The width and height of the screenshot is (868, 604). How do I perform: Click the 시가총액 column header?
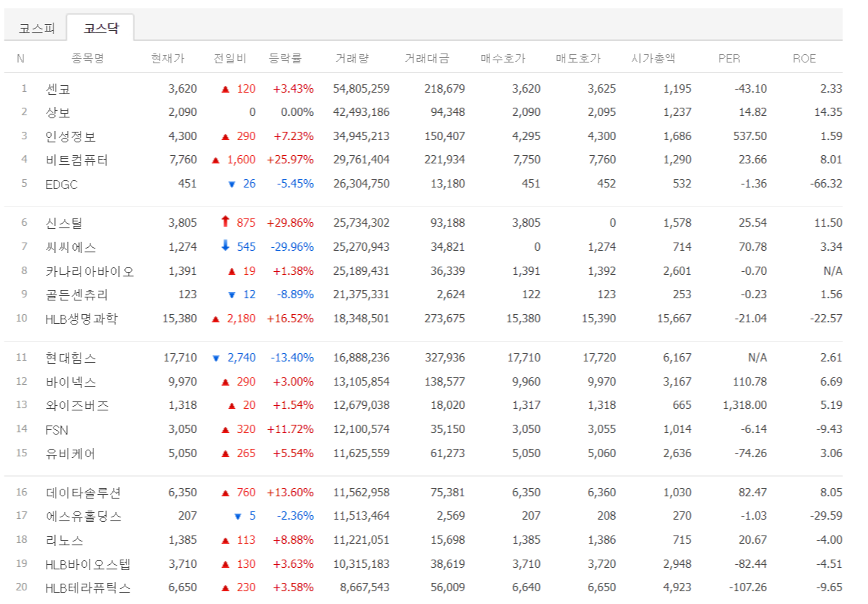click(x=653, y=58)
